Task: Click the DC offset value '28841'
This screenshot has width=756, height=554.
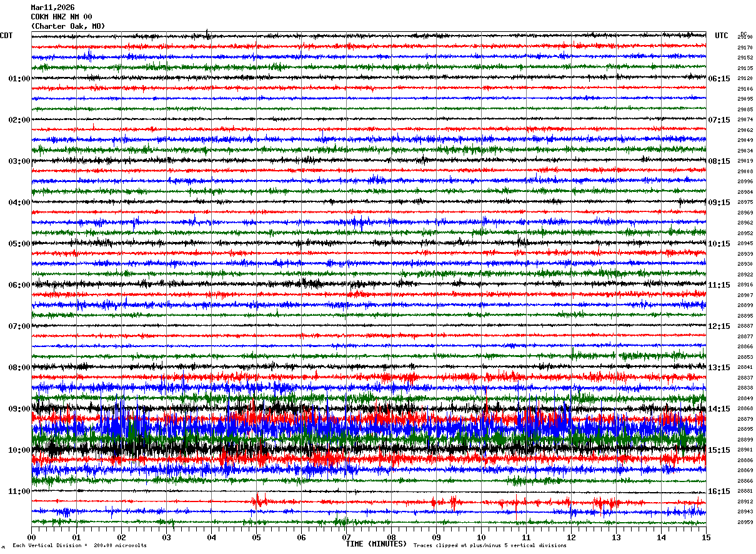Action: point(745,367)
